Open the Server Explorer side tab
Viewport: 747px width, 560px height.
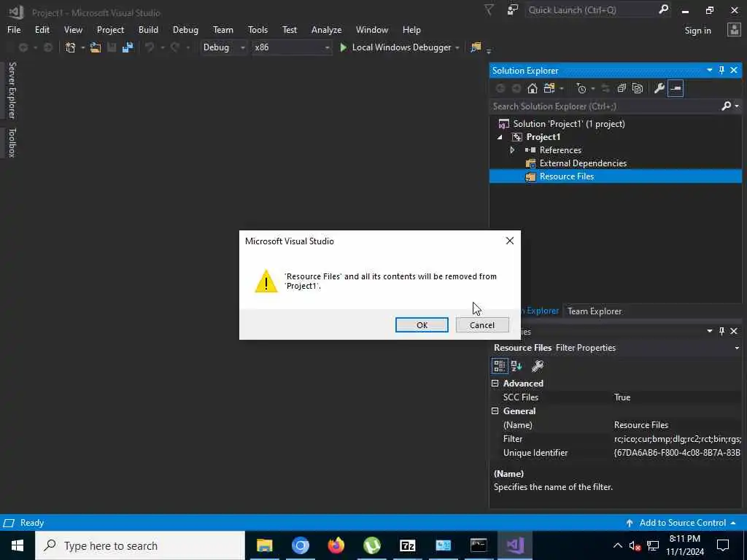[12, 90]
